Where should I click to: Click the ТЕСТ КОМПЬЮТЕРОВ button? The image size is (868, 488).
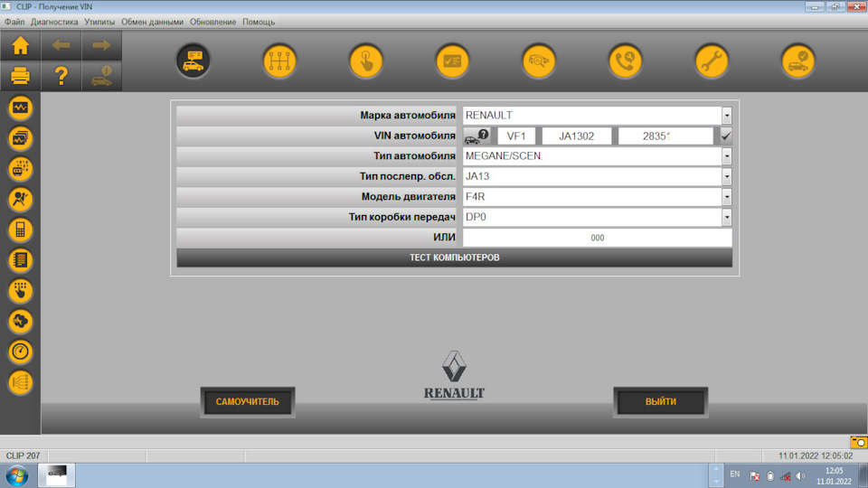coord(455,258)
